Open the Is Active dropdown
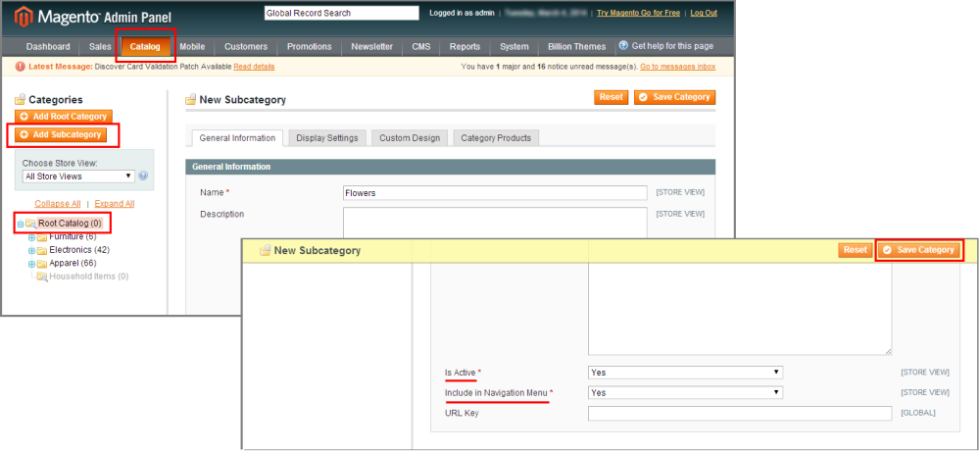The image size is (980, 453). (685, 373)
